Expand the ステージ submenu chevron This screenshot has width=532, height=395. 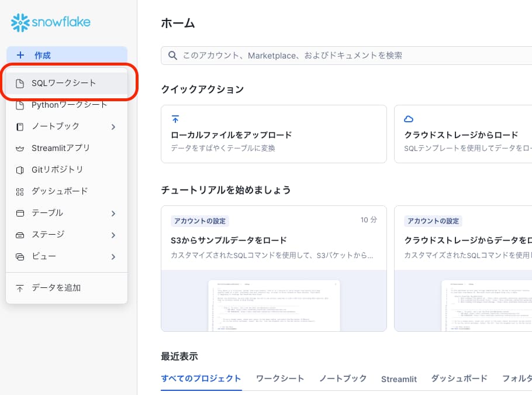coord(113,235)
